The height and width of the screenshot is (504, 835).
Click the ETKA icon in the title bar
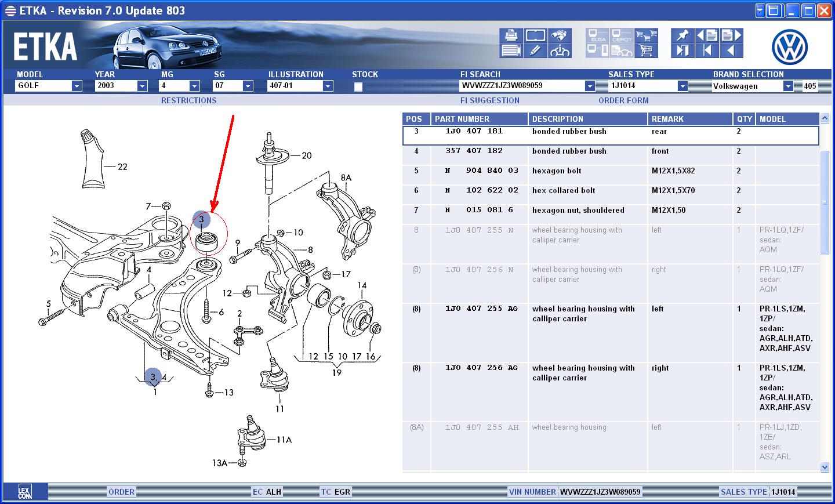click(10, 10)
